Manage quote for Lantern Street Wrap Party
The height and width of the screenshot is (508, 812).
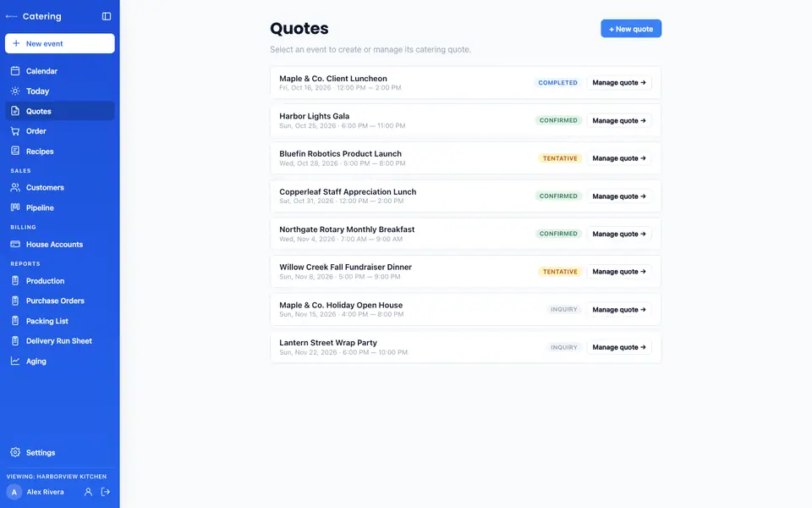(619, 347)
